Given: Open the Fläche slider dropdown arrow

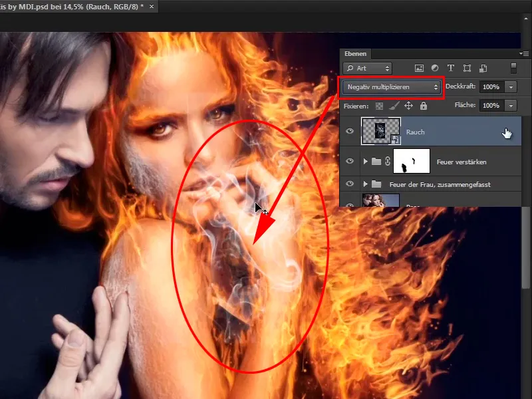Looking at the screenshot, I should tap(511, 106).
